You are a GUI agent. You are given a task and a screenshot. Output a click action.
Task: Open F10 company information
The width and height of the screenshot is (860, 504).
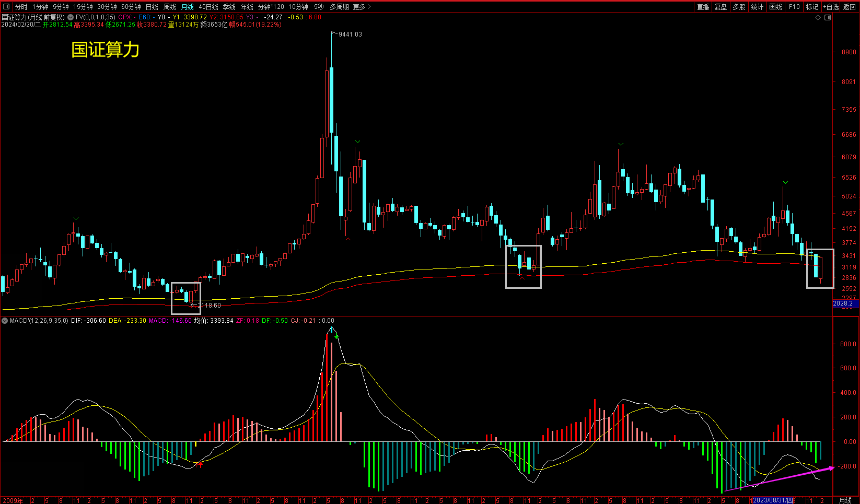tap(794, 7)
